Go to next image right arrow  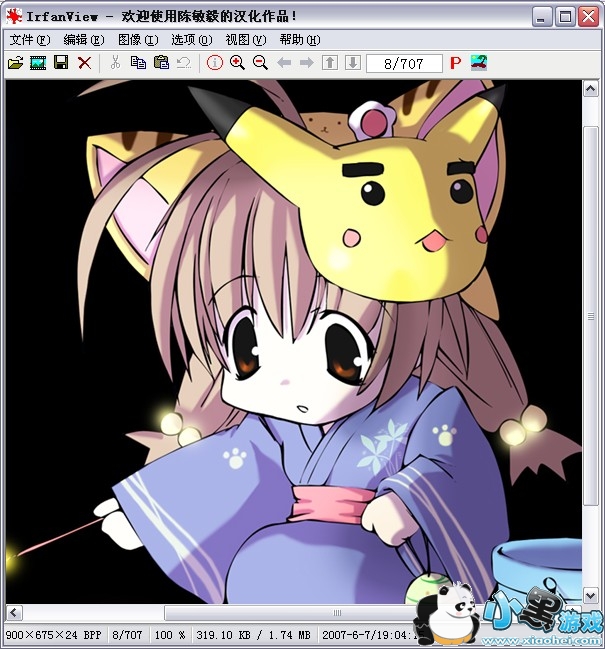pyautogui.click(x=307, y=63)
